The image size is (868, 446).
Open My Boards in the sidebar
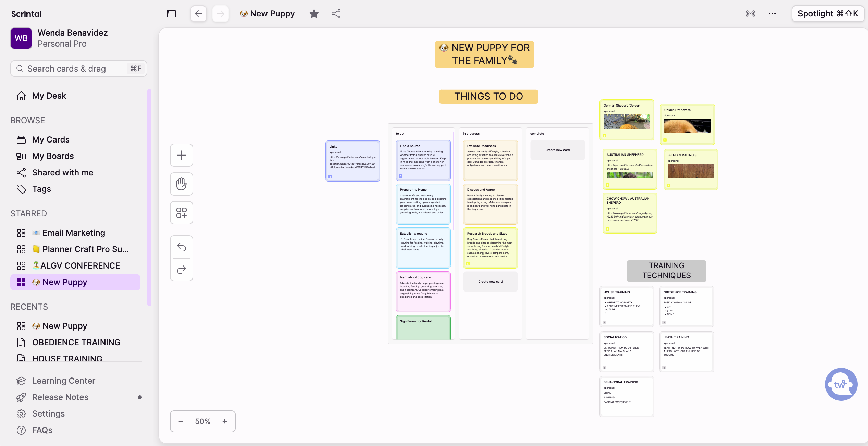53,156
